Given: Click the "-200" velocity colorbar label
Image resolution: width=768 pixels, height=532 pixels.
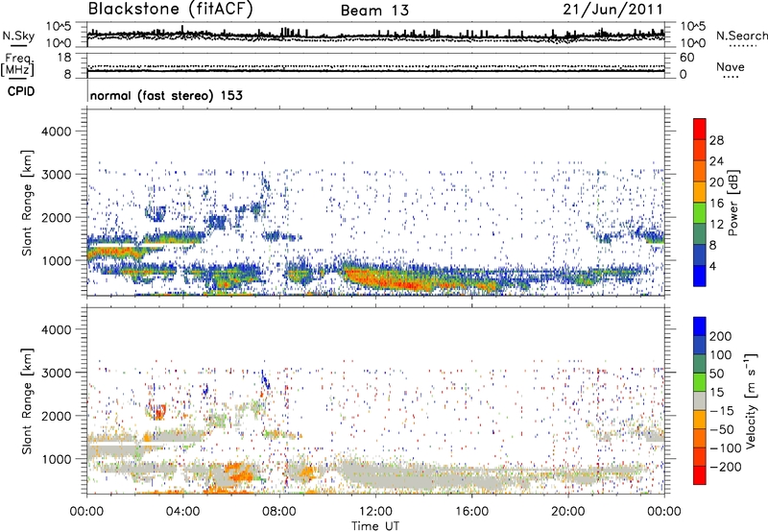Looking at the screenshot, I should [726, 467].
